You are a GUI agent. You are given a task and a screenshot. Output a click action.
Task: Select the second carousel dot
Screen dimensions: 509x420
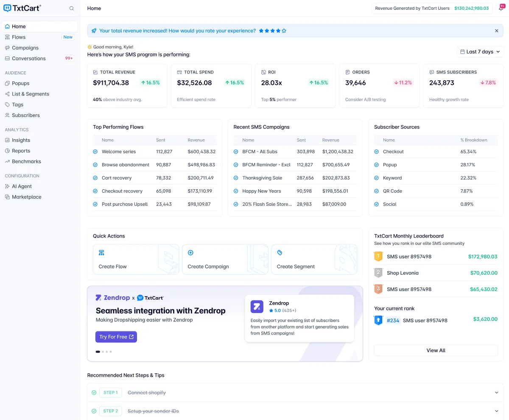pyautogui.click(x=103, y=352)
